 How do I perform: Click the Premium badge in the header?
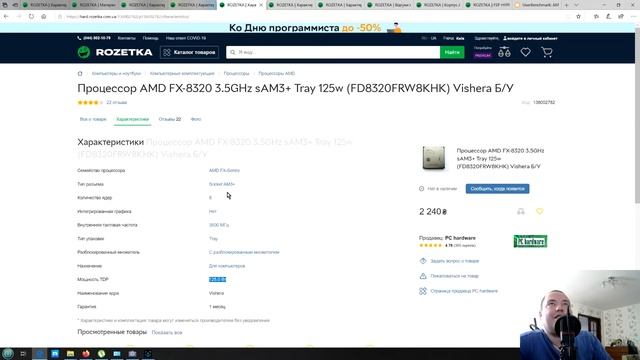click(483, 55)
